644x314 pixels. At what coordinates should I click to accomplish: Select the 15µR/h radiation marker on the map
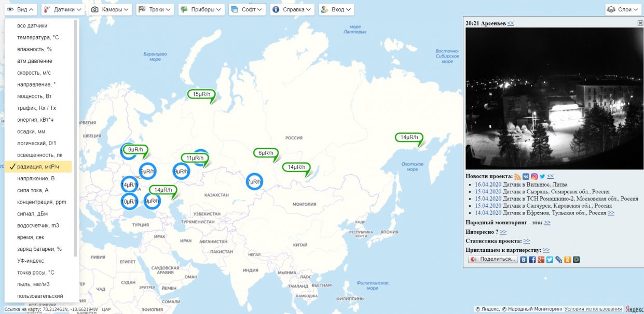201,95
